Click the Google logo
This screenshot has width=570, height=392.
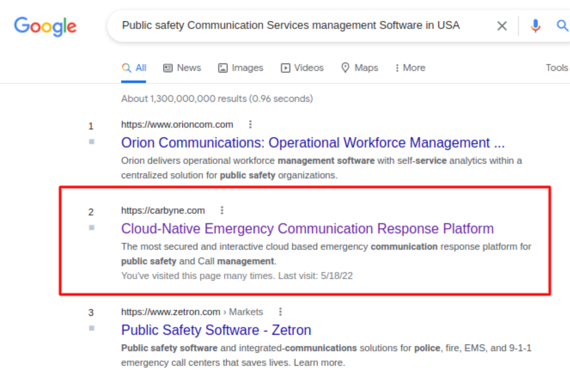click(x=45, y=26)
